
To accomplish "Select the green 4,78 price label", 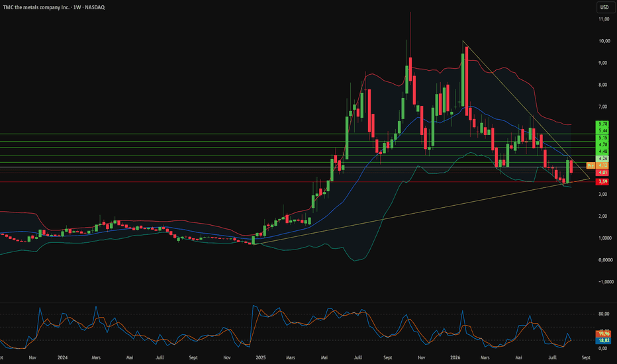I will click(x=602, y=144).
